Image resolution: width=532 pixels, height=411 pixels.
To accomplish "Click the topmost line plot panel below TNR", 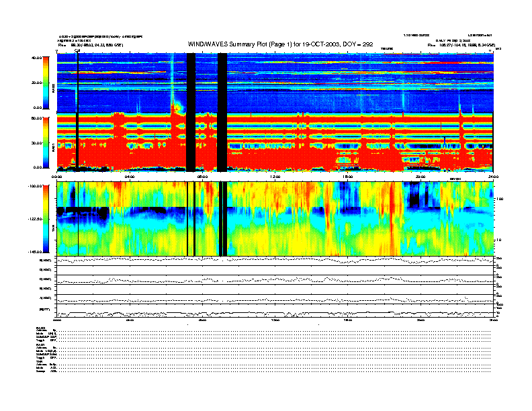I will [275, 261].
